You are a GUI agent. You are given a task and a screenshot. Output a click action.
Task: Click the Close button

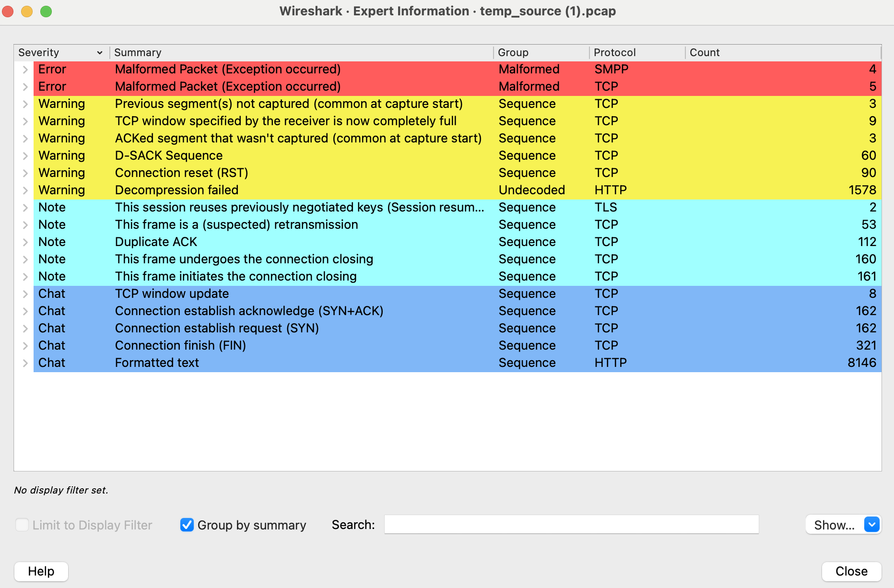point(852,571)
